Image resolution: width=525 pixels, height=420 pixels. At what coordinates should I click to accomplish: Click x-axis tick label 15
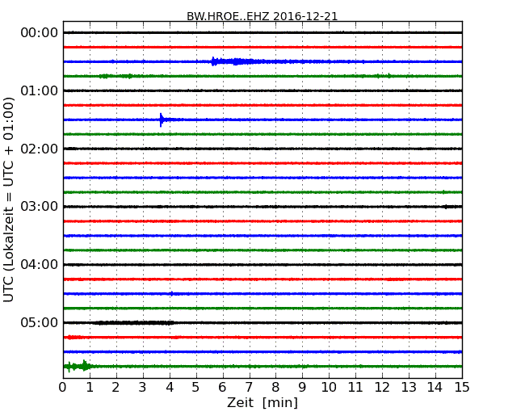point(462,388)
